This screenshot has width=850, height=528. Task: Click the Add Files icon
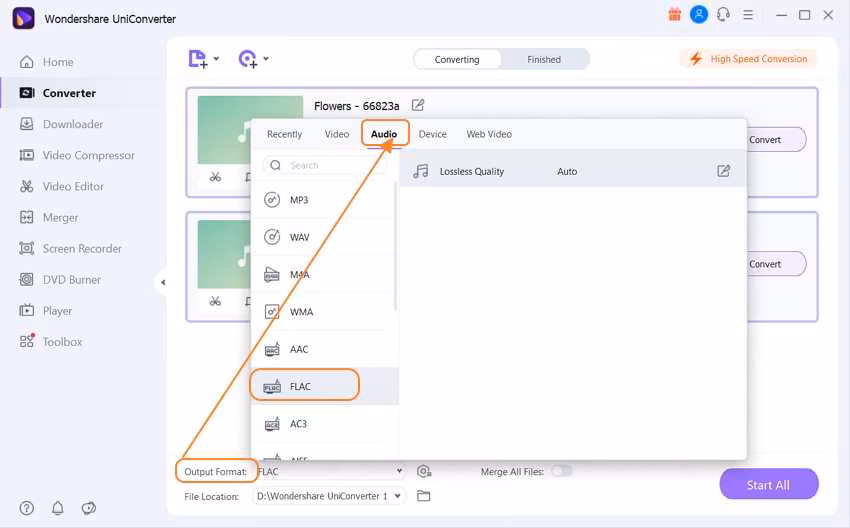click(198, 59)
